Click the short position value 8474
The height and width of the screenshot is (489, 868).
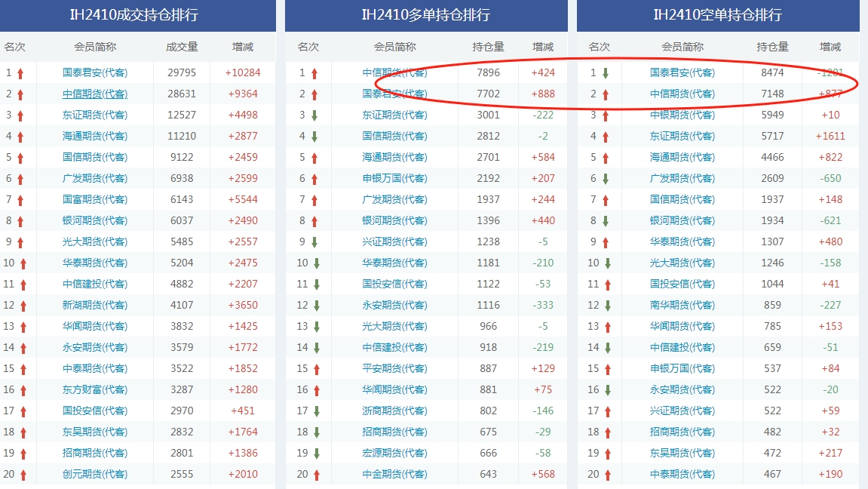(772, 72)
